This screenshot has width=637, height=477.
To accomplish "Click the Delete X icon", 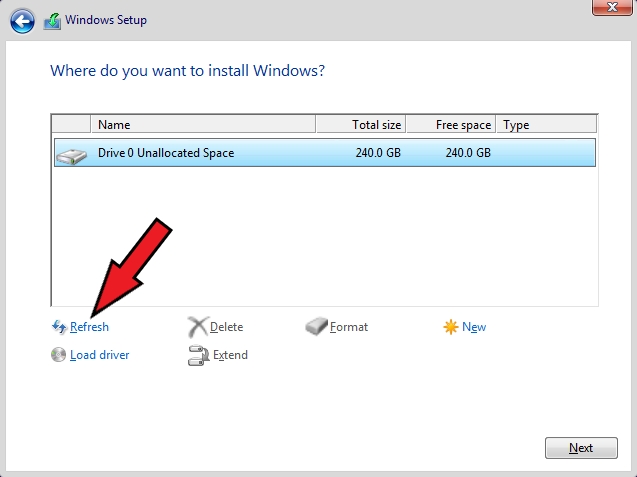I will pos(197,327).
